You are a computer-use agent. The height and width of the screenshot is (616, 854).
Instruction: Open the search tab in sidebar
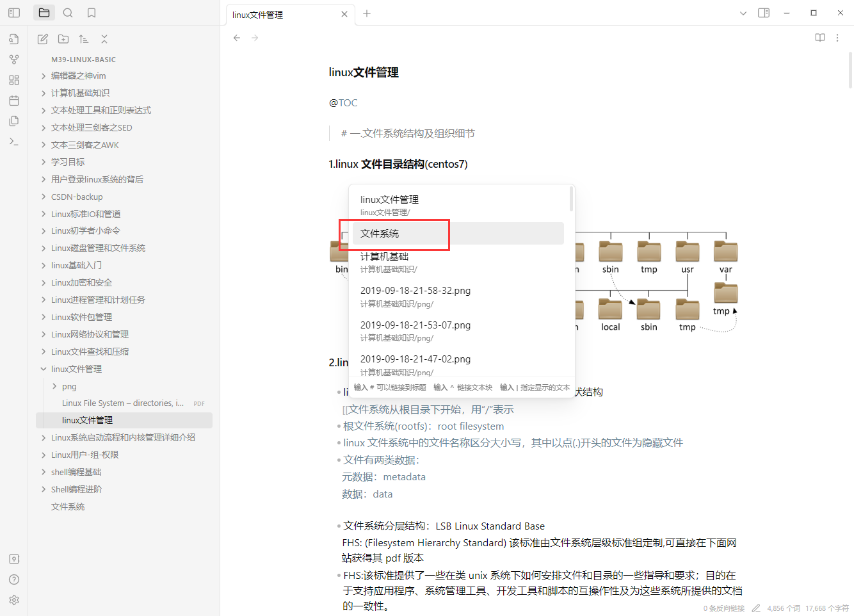coord(68,13)
